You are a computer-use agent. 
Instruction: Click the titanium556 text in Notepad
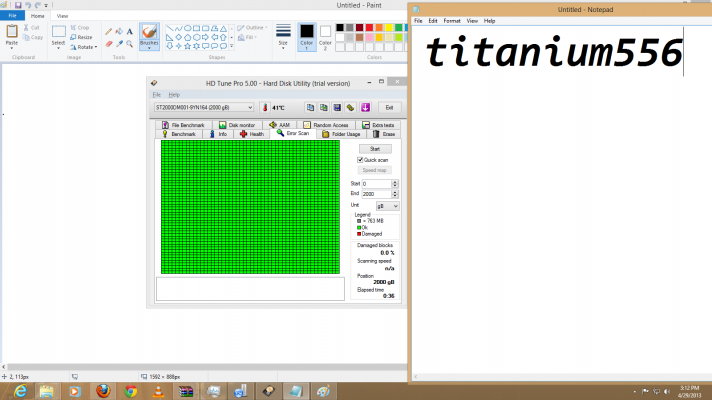(554, 53)
